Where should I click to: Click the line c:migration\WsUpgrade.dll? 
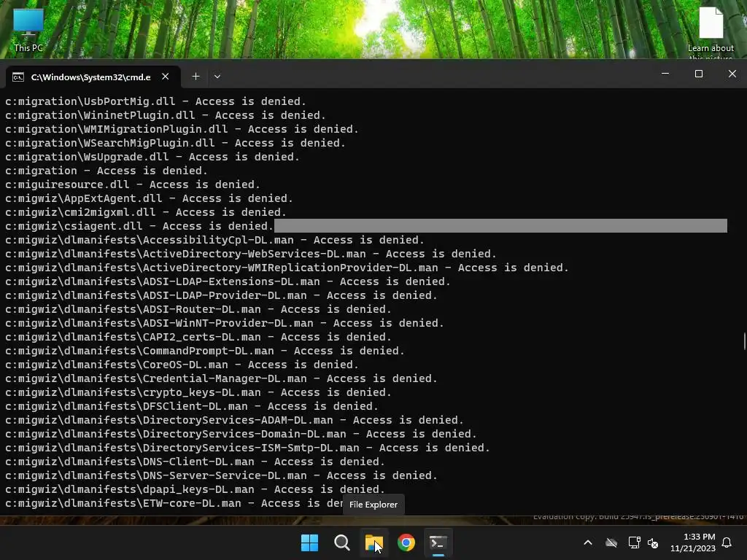point(152,157)
